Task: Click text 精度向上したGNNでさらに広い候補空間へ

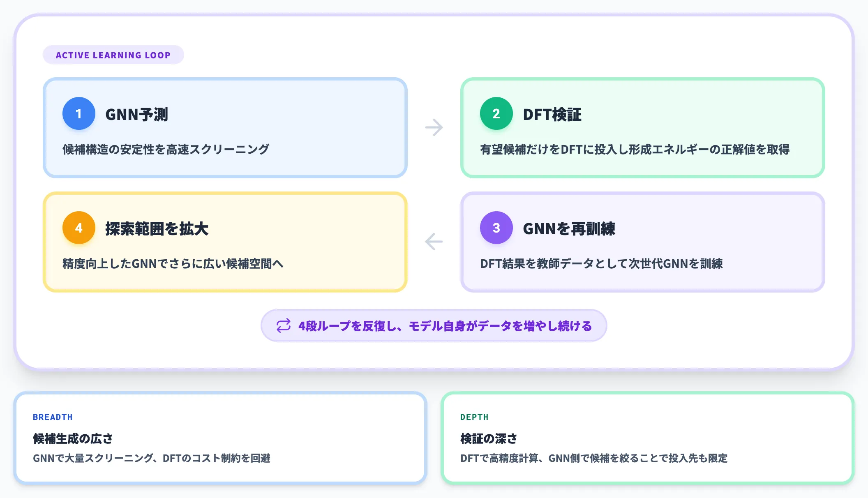Action: [173, 263]
